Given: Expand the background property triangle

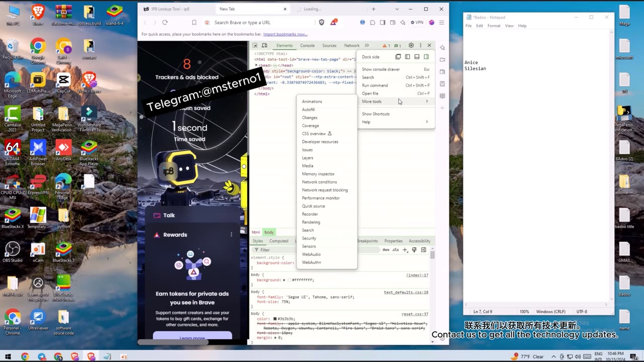Looking at the screenshot, I should pos(284,280).
